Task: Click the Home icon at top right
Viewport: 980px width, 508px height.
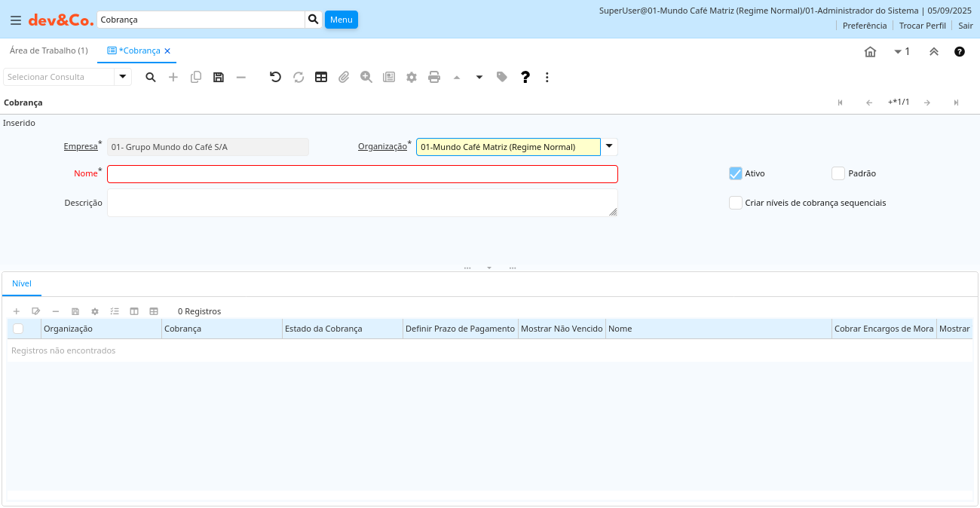Action: point(870,51)
